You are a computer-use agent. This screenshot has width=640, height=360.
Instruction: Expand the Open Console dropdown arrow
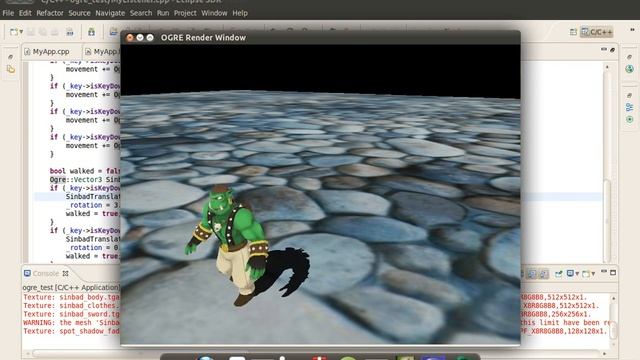pyautogui.click(x=593, y=273)
